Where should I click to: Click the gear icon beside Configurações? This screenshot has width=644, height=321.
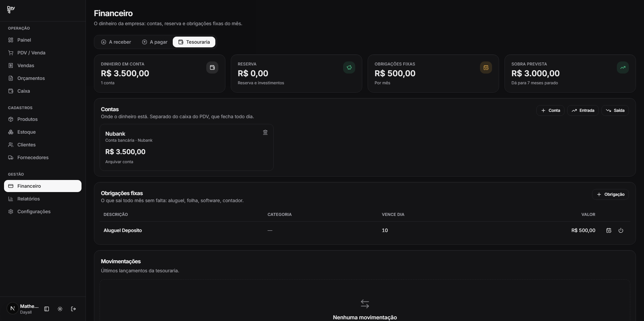point(11,212)
